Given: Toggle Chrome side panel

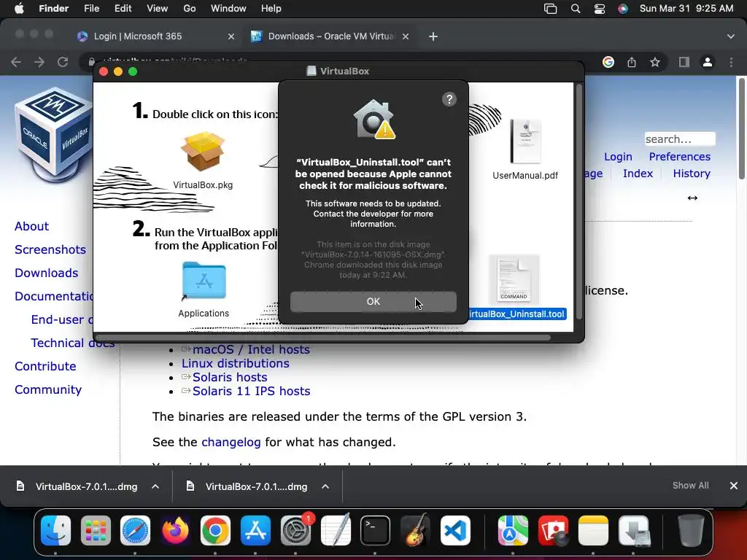Looking at the screenshot, I should [x=684, y=62].
